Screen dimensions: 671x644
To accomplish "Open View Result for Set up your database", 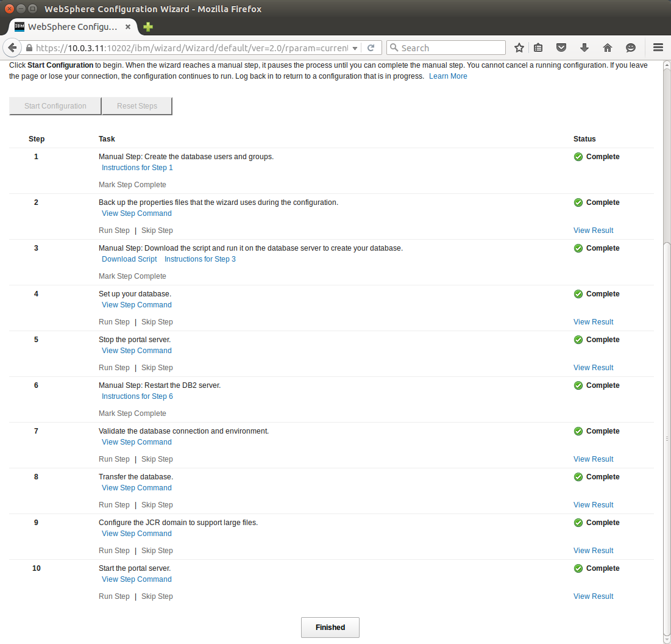I will click(593, 323).
